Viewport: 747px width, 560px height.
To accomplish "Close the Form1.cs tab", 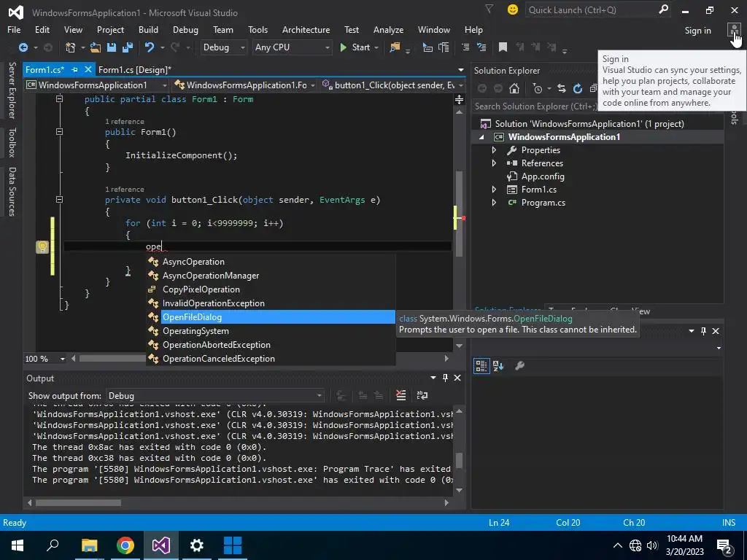I will [x=88, y=69].
